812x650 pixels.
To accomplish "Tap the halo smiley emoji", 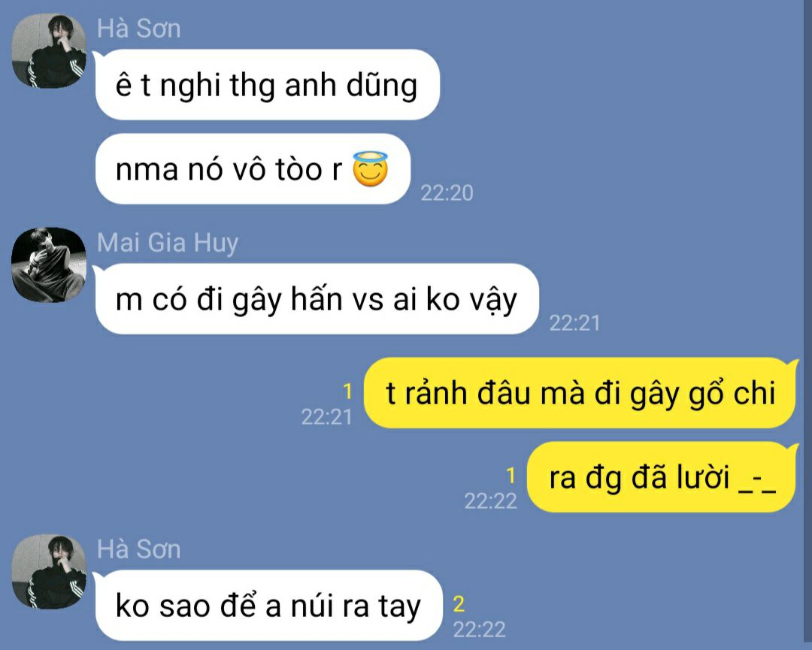I will pos(370,169).
